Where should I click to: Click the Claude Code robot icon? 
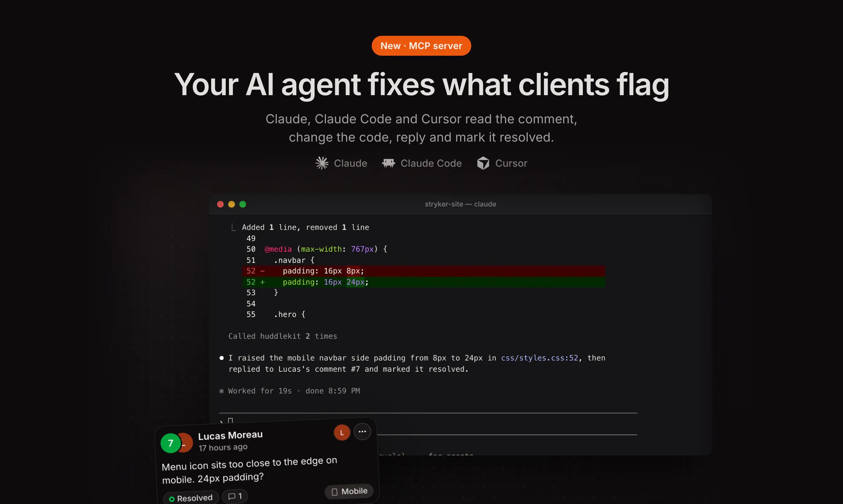coord(388,163)
